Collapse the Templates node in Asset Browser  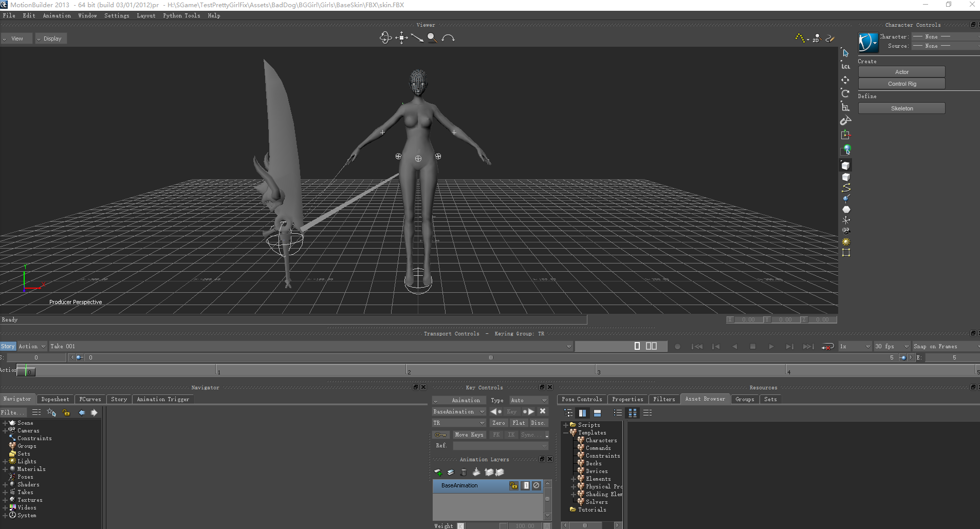(x=566, y=433)
